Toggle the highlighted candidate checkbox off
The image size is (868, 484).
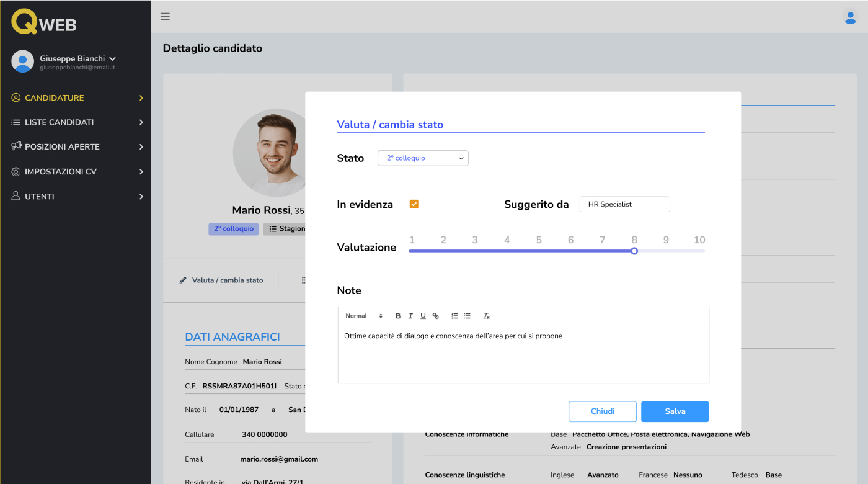coord(414,203)
